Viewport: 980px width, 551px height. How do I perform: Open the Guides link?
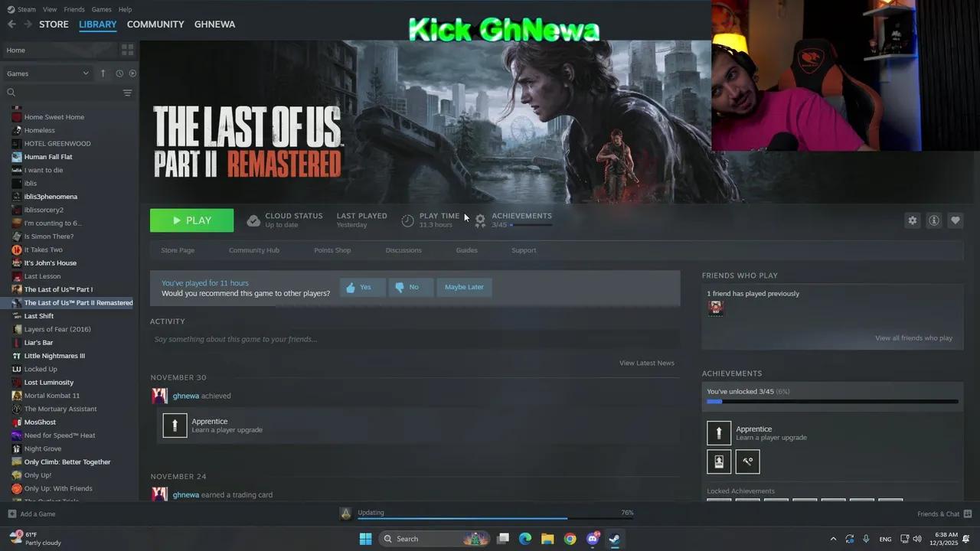pyautogui.click(x=467, y=250)
